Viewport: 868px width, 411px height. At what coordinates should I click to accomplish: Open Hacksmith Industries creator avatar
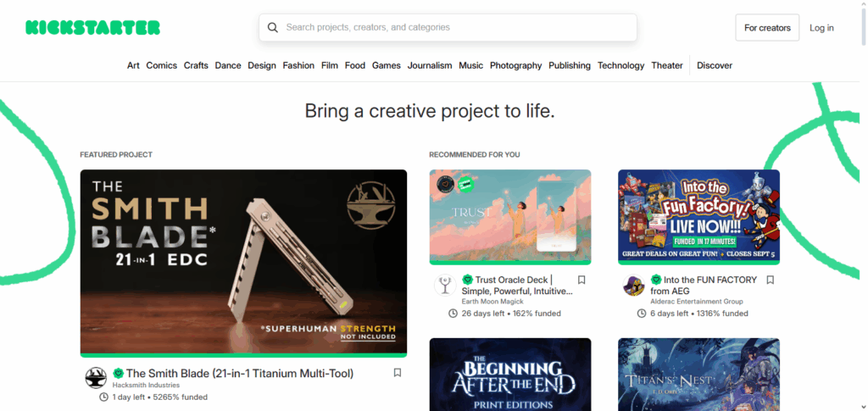point(96,378)
